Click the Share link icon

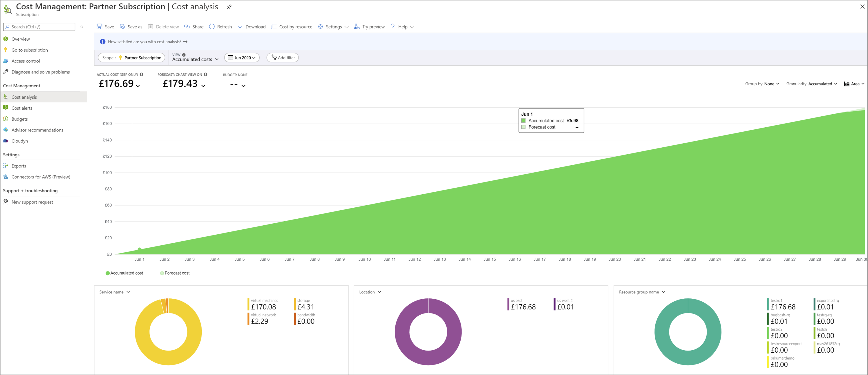tap(187, 27)
